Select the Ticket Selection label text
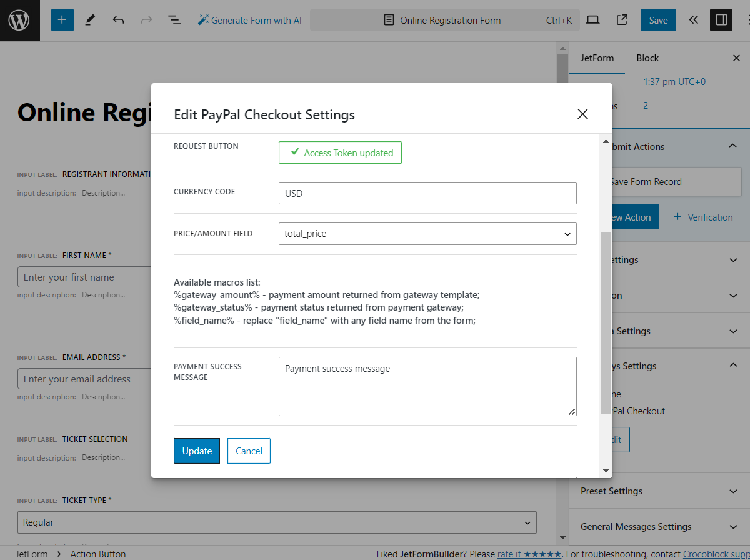Screen dimensions: 750x560 point(95,439)
